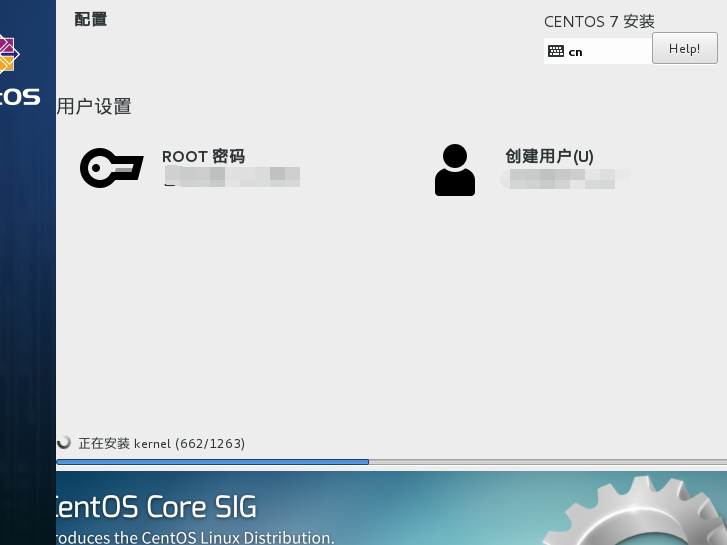The width and height of the screenshot is (727, 545).
Task: Click the CENTOS 7 安装 title
Action: click(599, 21)
